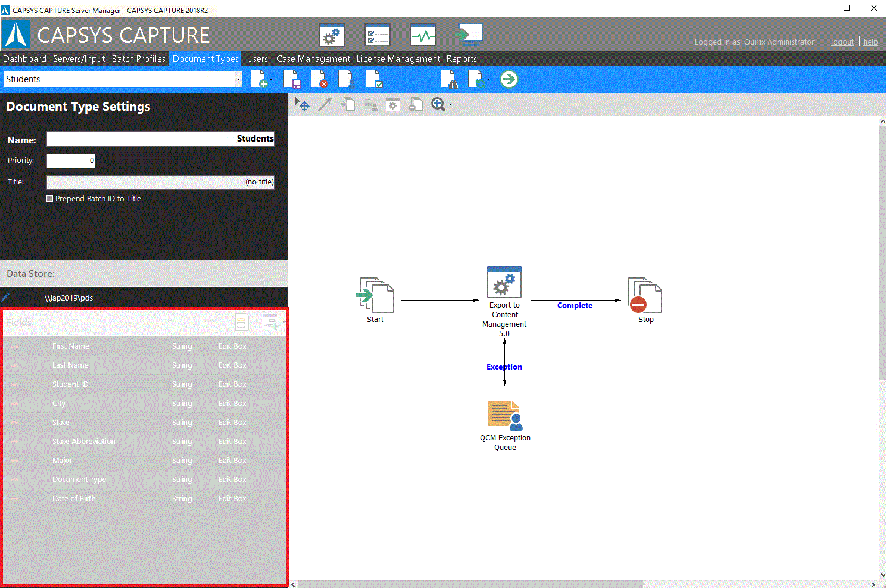This screenshot has width=886, height=588.
Task: Open the checklist icon in the header
Action: pos(378,35)
